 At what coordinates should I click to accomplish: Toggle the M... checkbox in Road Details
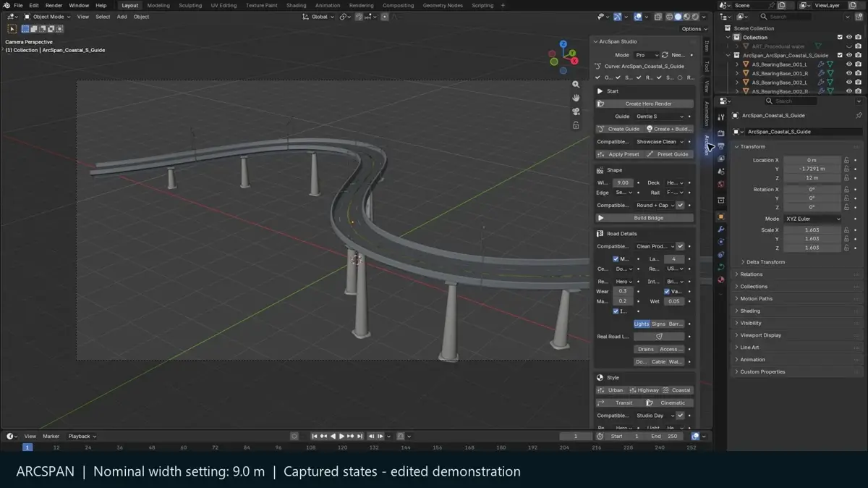tap(616, 258)
